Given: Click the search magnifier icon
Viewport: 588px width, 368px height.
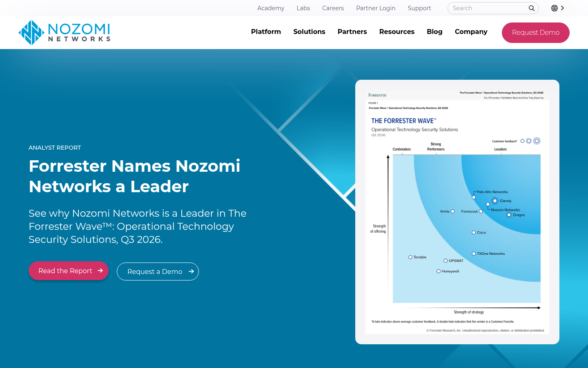Looking at the screenshot, I should click(x=531, y=8).
